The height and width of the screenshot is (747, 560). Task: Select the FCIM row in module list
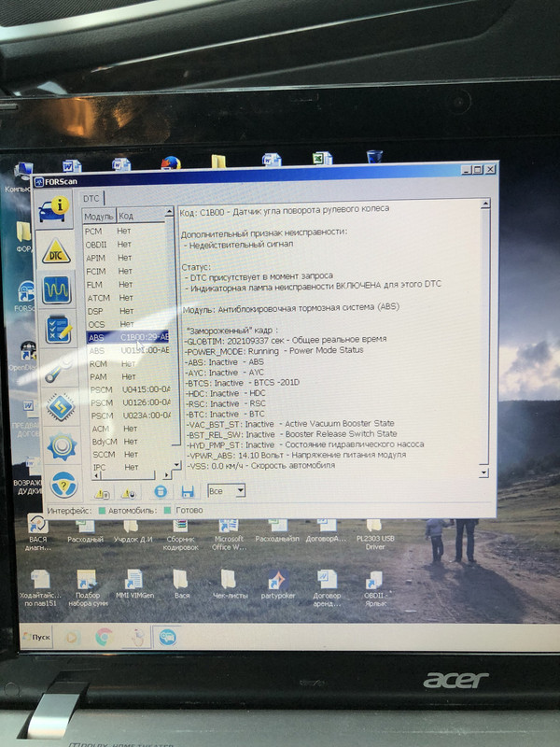tap(127, 271)
